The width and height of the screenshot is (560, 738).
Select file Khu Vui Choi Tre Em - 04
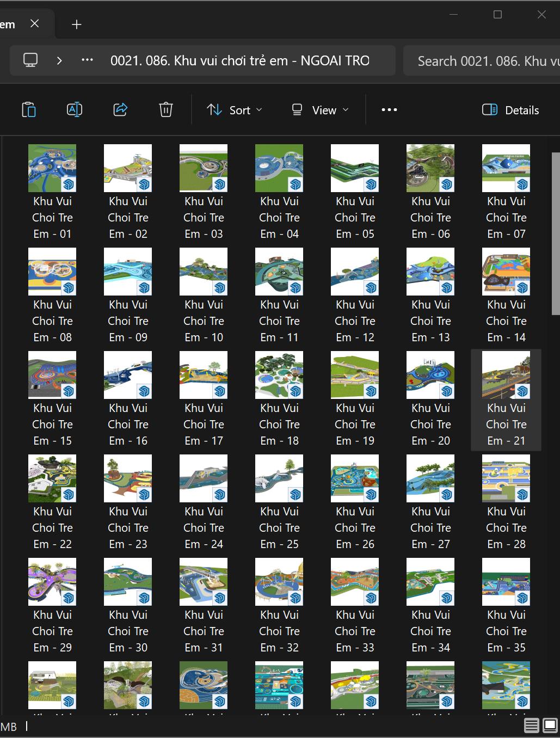pos(279,192)
